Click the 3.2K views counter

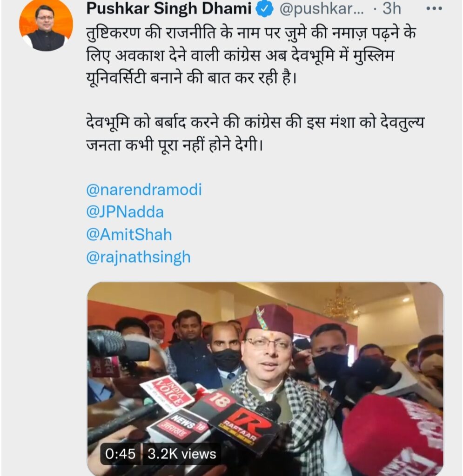[181, 454]
